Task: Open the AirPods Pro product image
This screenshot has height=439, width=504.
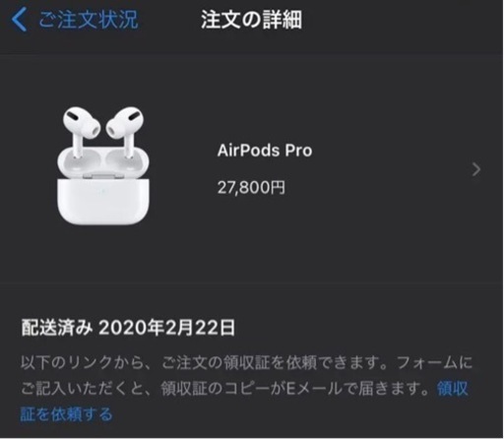Action: pyautogui.click(x=103, y=165)
